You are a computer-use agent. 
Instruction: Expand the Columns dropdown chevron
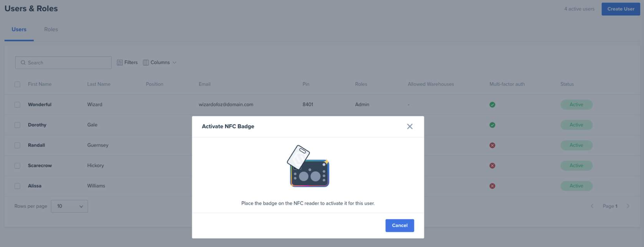pos(174,62)
